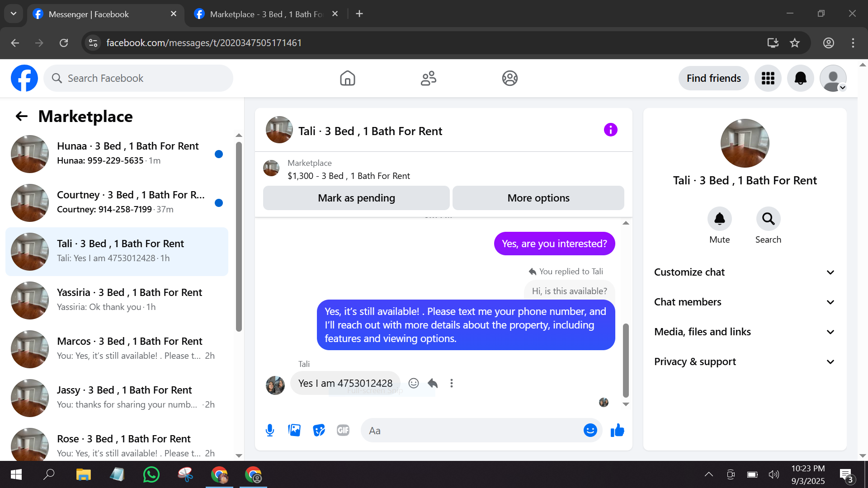The image size is (868, 488).
Task: Expand the Media, files and links section
Action: [745, 332]
